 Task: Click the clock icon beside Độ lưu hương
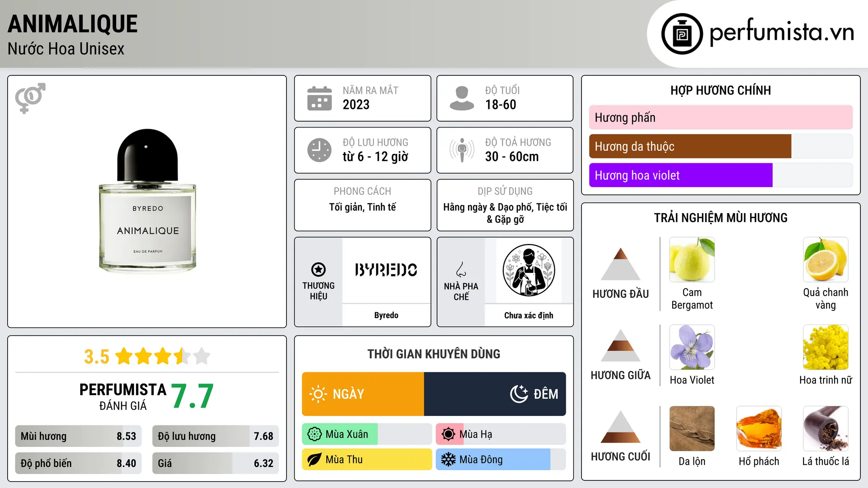[x=320, y=150]
